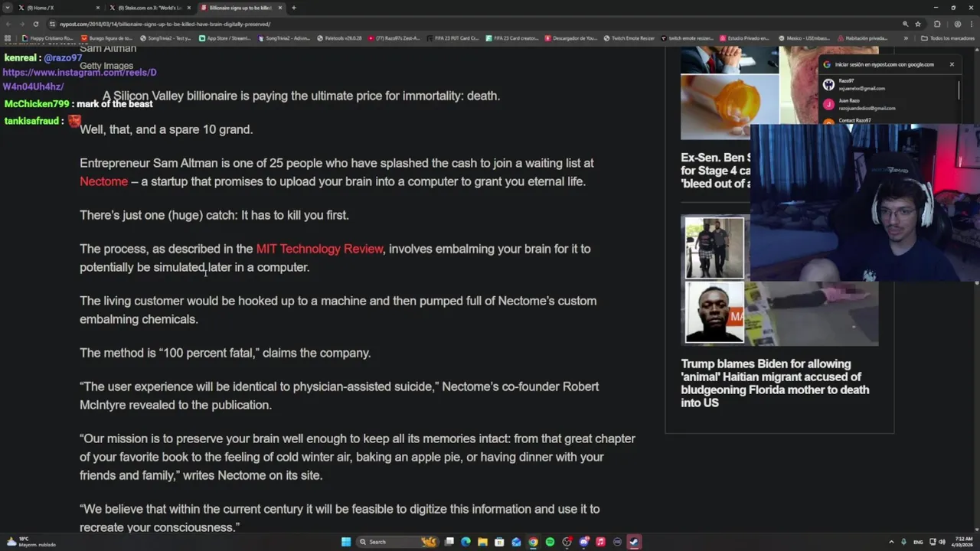980x551 pixels.
Task: Open the weather widget showing 18°C
Action: [31, 542]
